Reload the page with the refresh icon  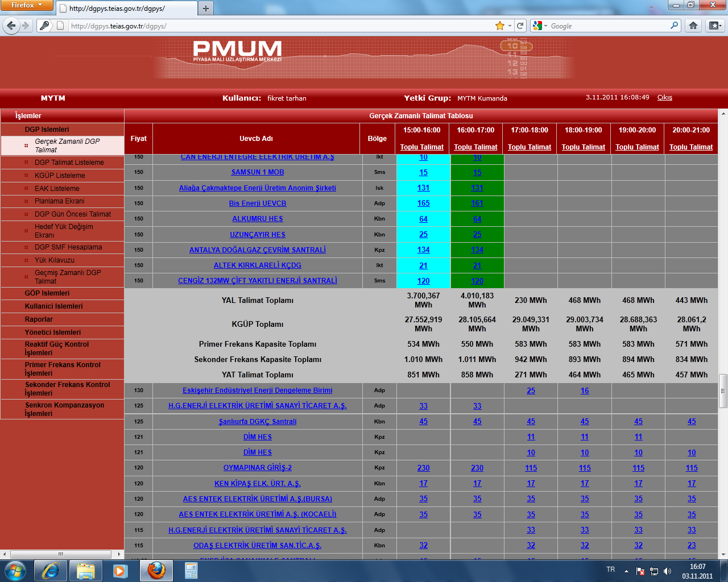coord(520,26)
